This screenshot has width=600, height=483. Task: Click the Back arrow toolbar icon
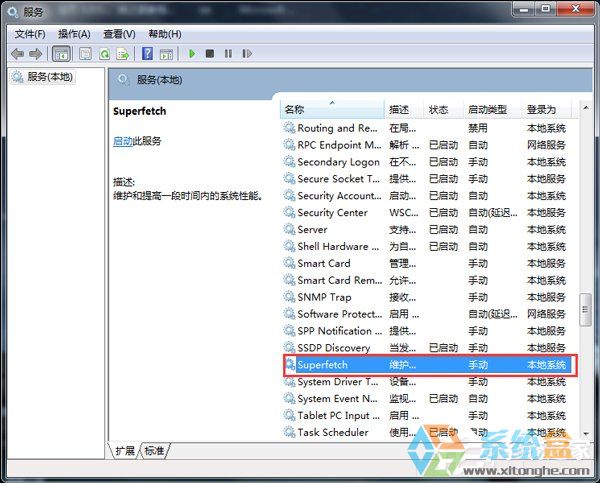pyautogui.click(x=18, y=54)
